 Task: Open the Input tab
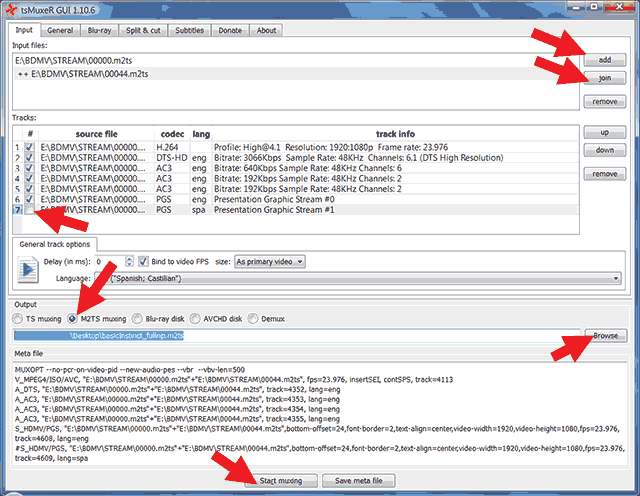(24, 30)
